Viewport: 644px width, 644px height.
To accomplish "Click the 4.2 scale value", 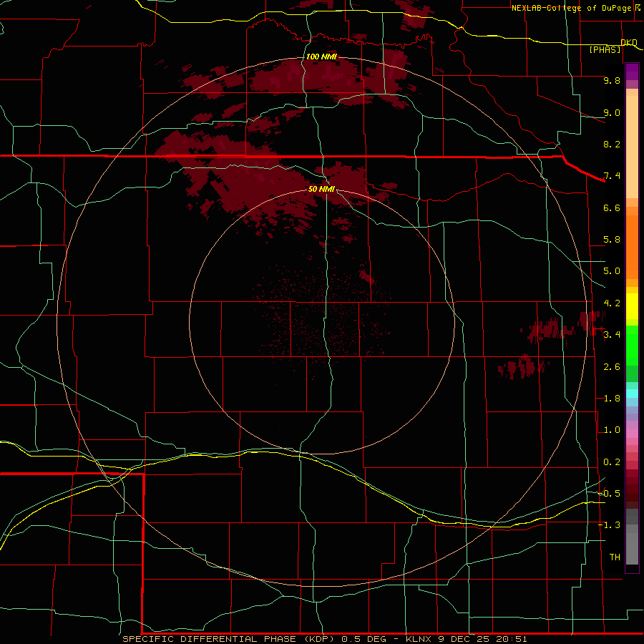I will [x=612, y=303].
